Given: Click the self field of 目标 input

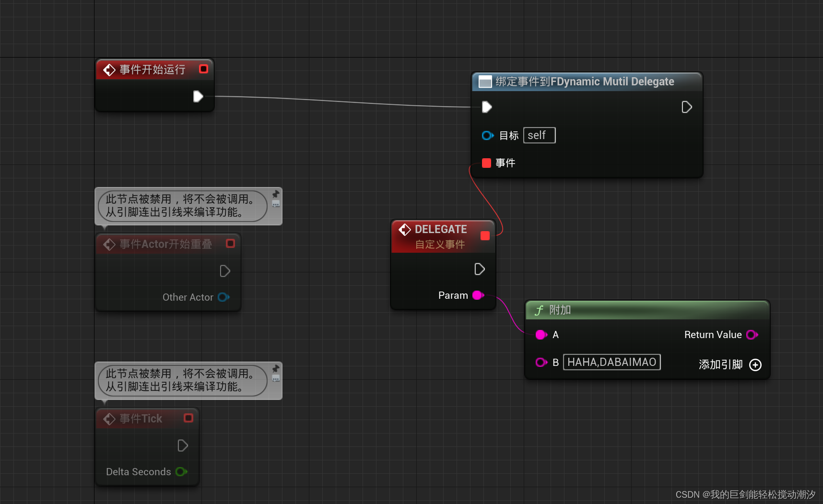Looking at the screenshot, I should [539, 135].
